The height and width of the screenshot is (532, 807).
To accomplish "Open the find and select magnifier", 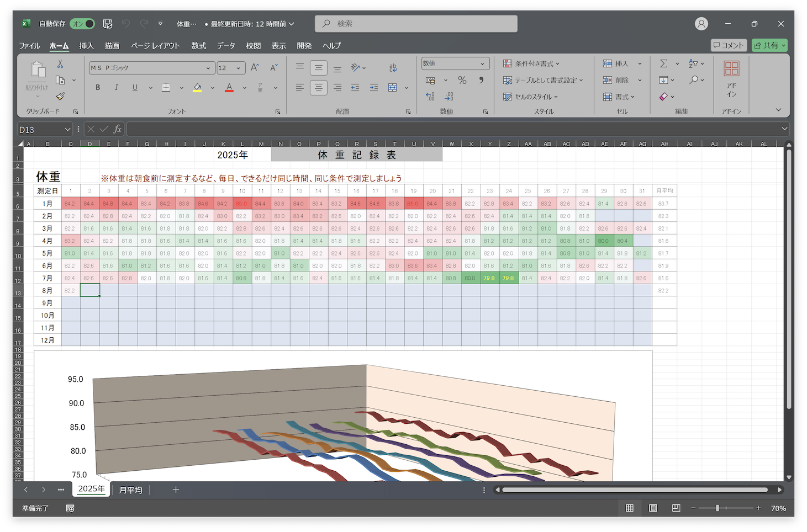I will pos(694,80).
